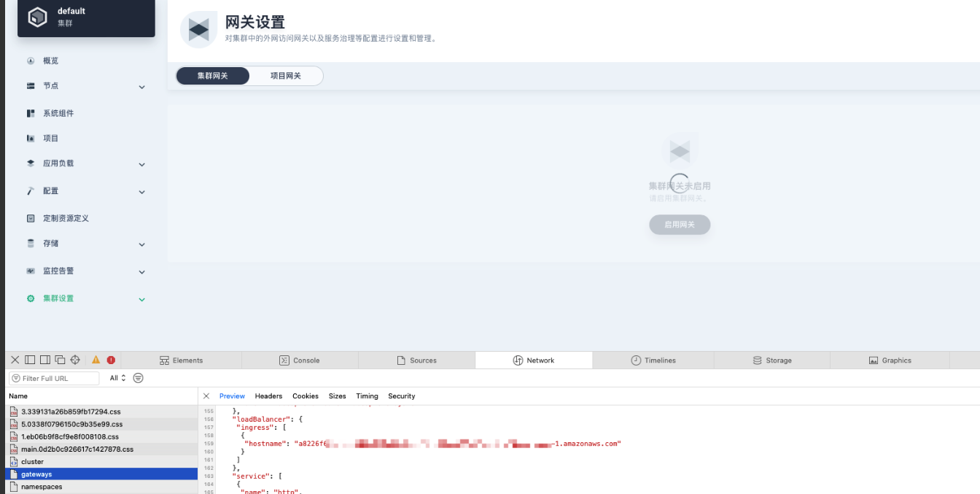Open 系统组件 using its sidebar icon
Viewport: 980px width, 494px height.
(x=29, y=112)
